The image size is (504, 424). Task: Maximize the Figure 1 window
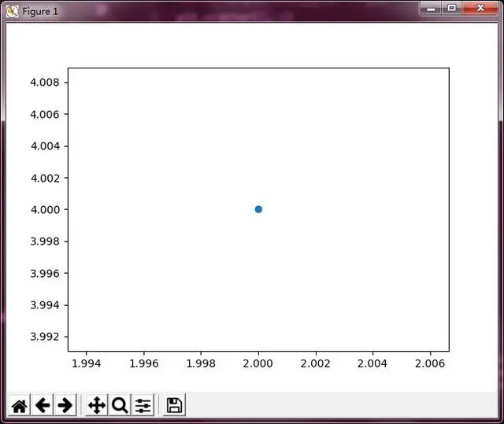coord(451,9)
